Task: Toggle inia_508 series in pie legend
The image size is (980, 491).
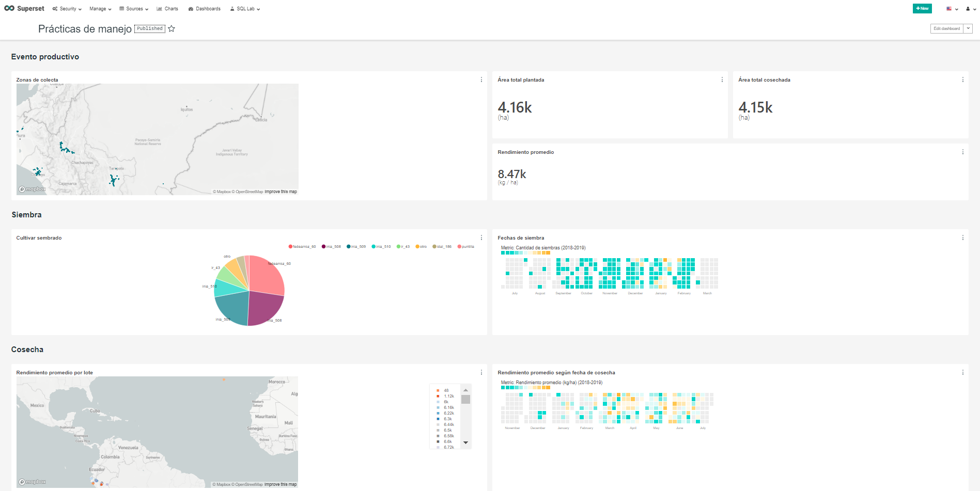Action: pyautogui.click(x=331, y=246)
